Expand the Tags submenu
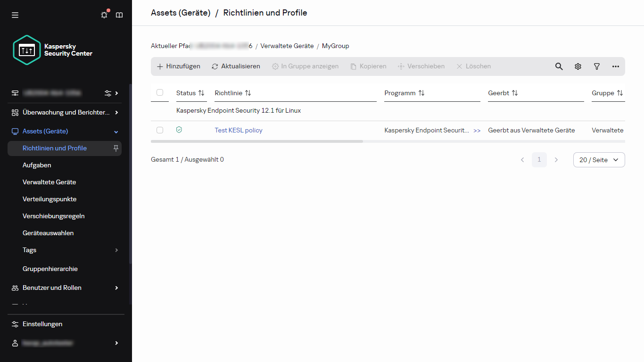This screenshot has width=644, height=362. [116, 250]
